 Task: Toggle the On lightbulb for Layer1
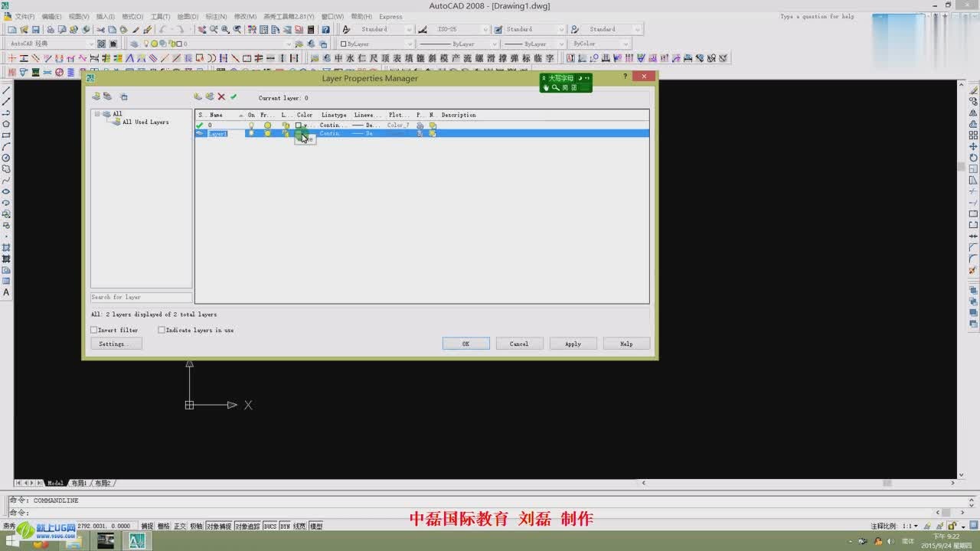click(251, 133)
